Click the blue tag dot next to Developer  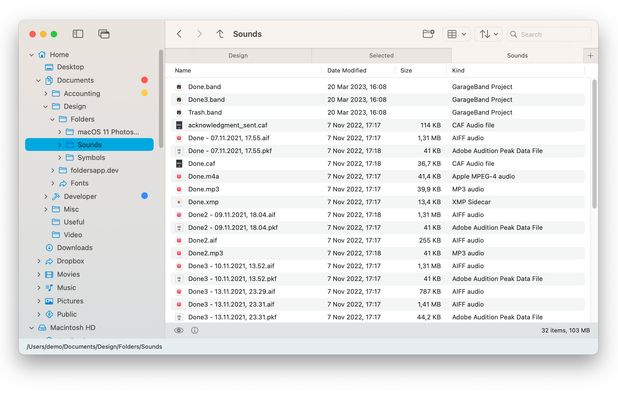(145, 196)
